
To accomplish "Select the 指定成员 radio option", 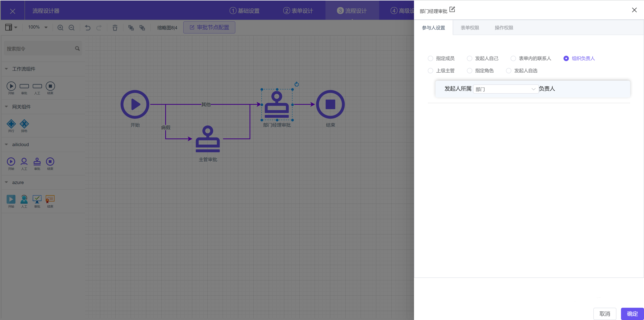I will pyautogui.click(x=430, y=58).
